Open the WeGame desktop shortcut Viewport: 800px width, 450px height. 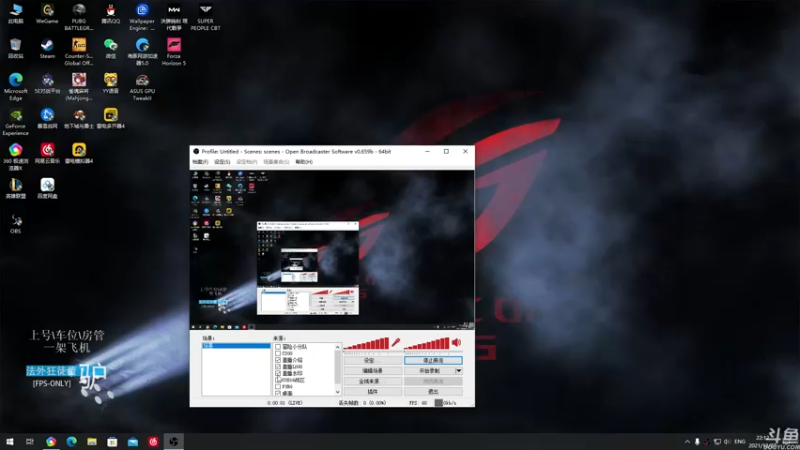(x=47, y=14)
